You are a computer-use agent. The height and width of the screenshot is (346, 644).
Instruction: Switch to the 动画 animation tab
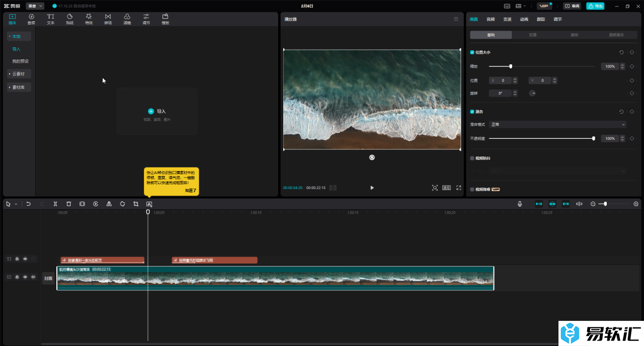coord(524,19)
